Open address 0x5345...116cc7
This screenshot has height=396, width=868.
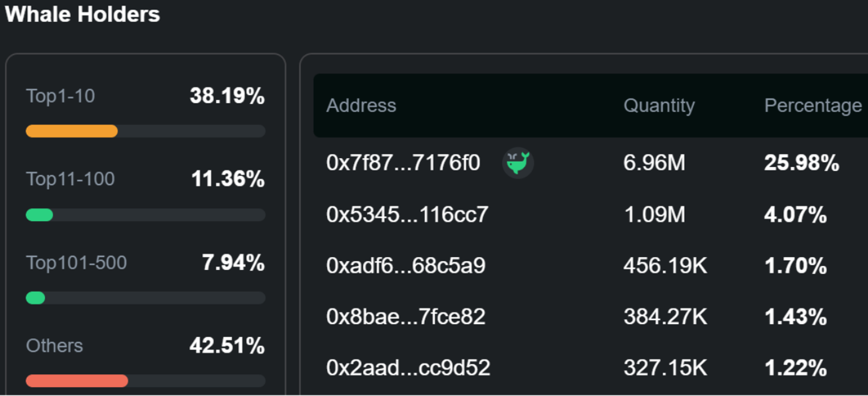407,214
